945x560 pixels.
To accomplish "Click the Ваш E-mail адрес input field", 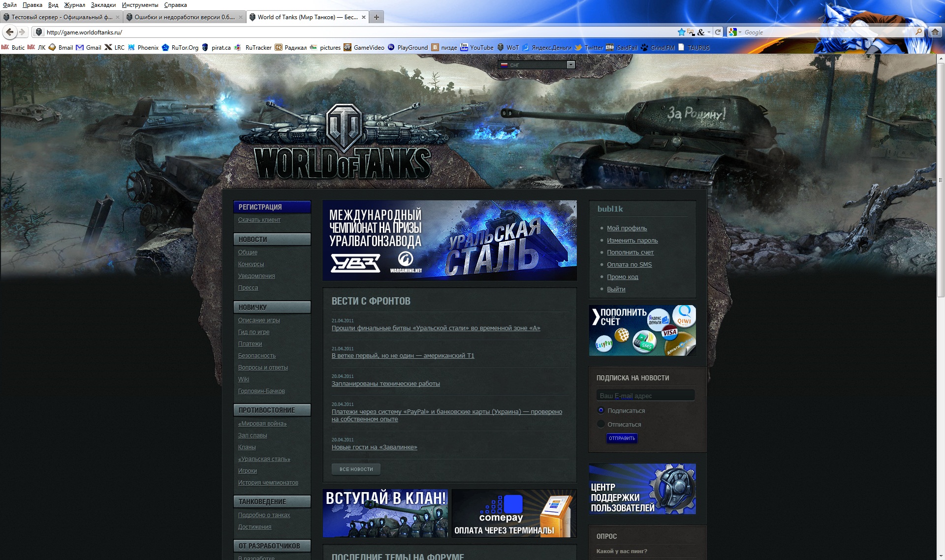I will [x=645, y=395].
